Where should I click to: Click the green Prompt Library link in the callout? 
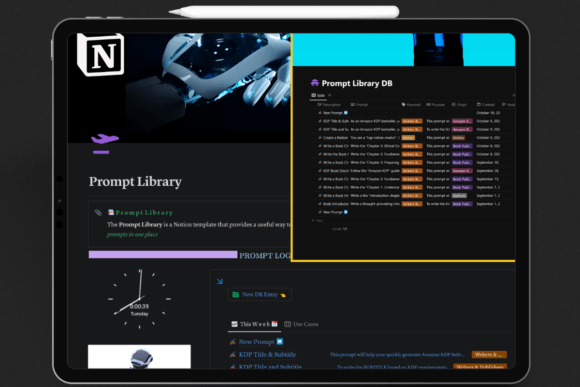click(x=144, y=213)
